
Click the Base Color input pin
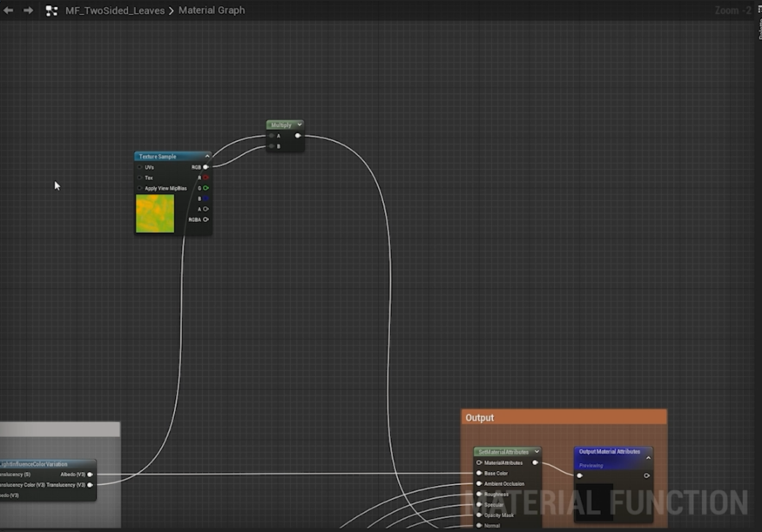tap(479, 473)
